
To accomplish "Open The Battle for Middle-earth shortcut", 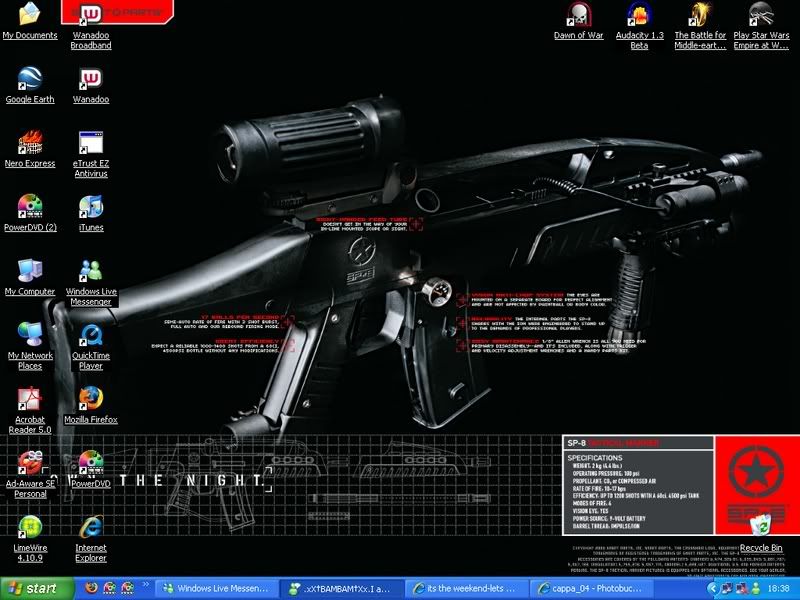I will click(700, 27).
